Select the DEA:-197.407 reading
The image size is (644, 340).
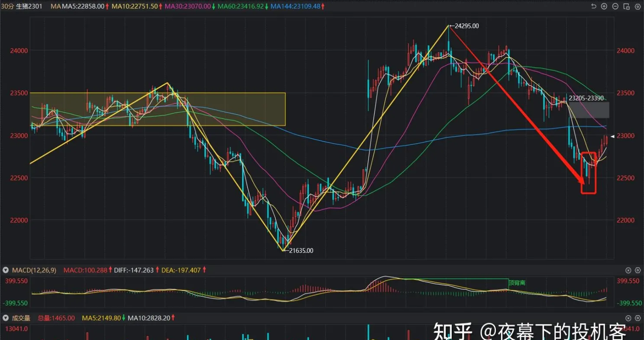pyautogui.click(x=181, y=270)
